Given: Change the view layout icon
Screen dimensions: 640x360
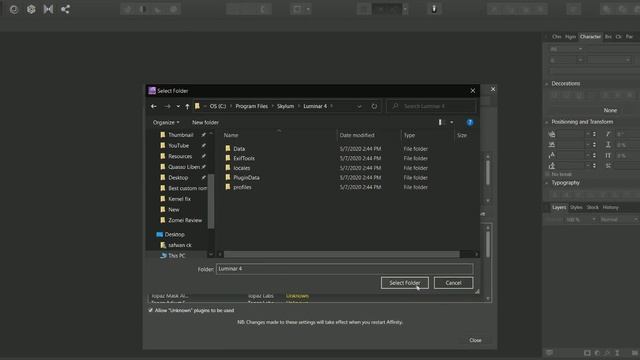Looking at the screenshot, I should 440,122.
